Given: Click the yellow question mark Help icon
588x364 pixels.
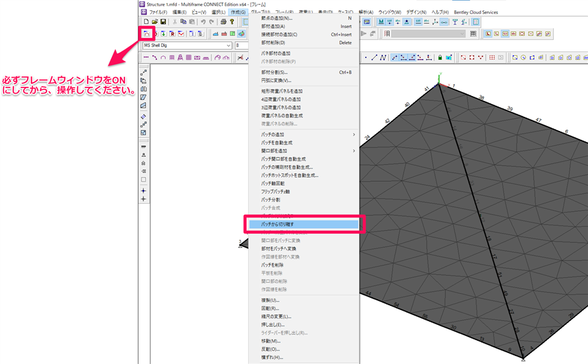Looking at the screenshot, I should [232, 22].
